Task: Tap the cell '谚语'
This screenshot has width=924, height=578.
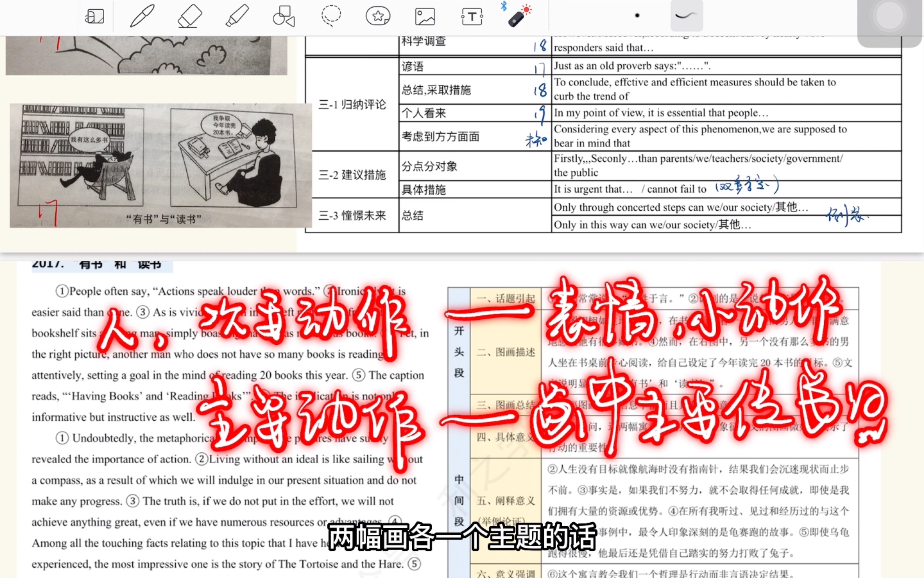Action: [475, 66]
